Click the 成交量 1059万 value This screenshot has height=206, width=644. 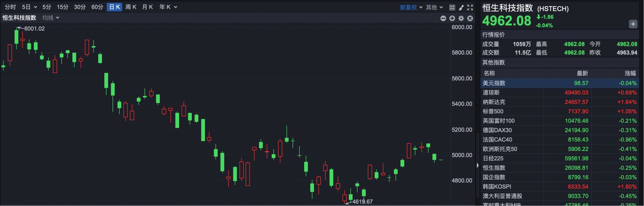[x=522, y=44]
